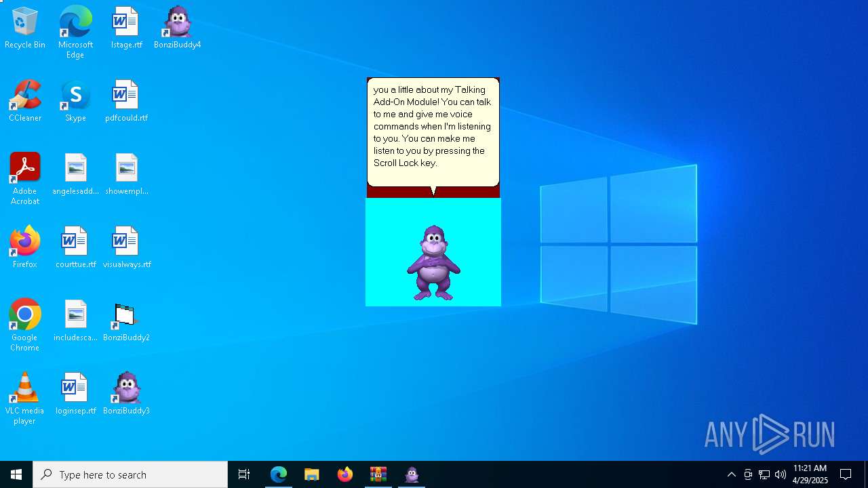
Task: Select the visualways.rtf document icon
Action: [126, 248]
